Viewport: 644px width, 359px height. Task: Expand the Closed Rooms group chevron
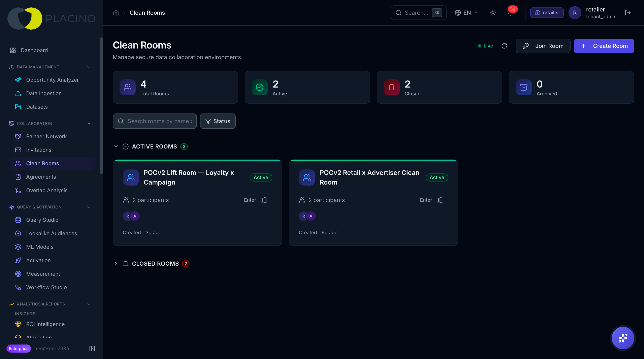pos(116,263)
